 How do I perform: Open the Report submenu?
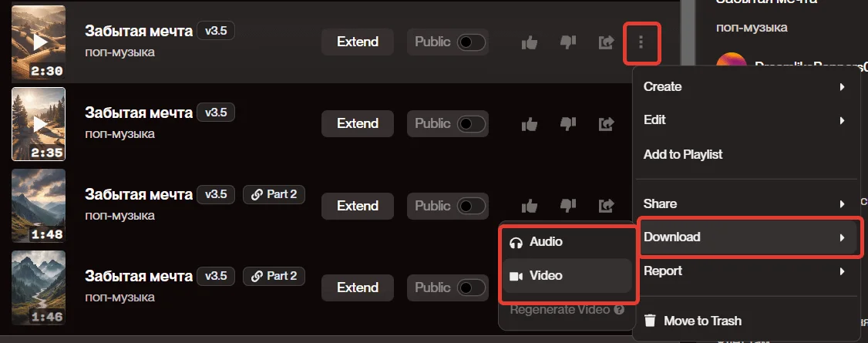click(x=745, y=271)
